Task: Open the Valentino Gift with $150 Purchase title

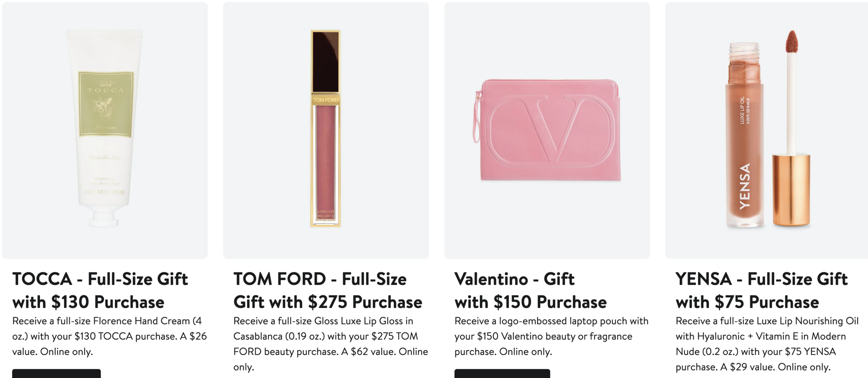Action: click(x=530, y=290)
